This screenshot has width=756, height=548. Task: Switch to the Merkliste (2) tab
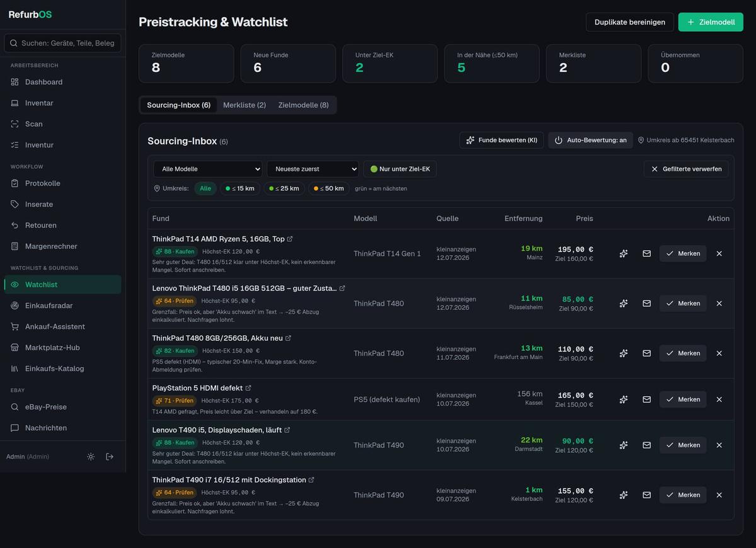pos(244,105)
